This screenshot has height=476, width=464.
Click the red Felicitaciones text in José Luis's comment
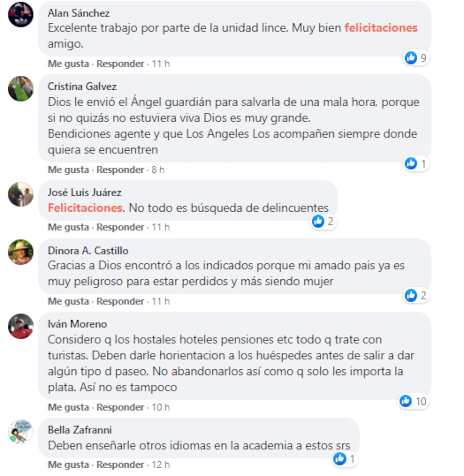tap(86, 208)
